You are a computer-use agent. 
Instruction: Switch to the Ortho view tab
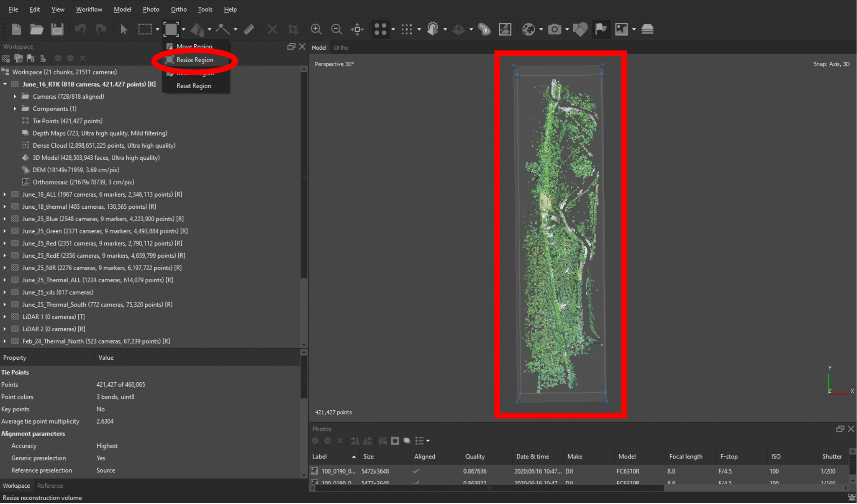[x=341, y=47]
